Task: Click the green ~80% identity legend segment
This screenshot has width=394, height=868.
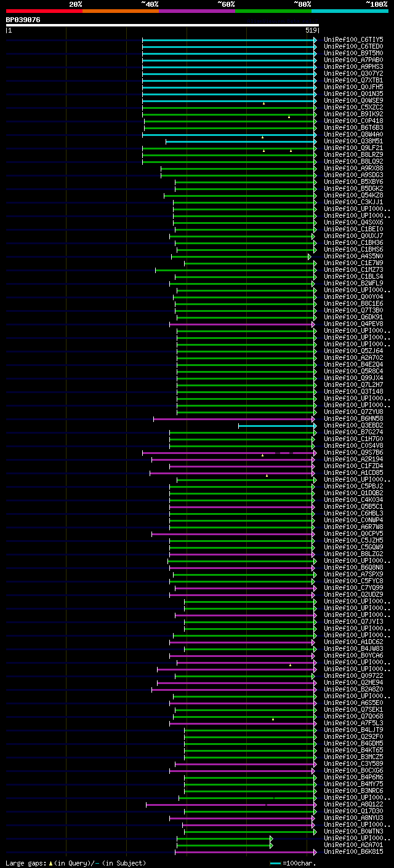Action: point(273,11)
